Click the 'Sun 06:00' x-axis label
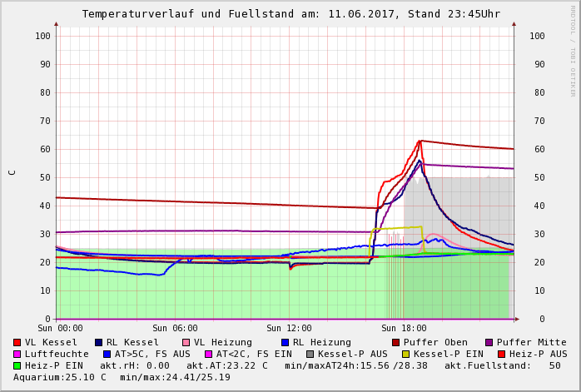This screenshot has height=392, width=581. click(x=176, y=329)
